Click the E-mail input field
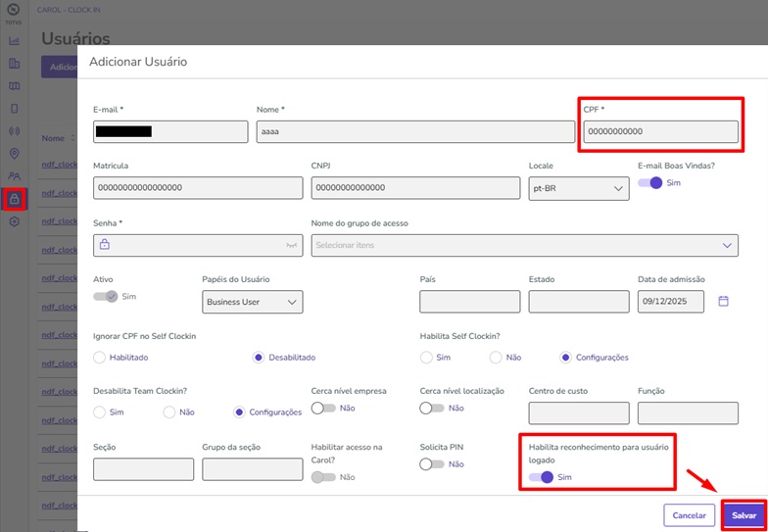 (x=170, y=131)
